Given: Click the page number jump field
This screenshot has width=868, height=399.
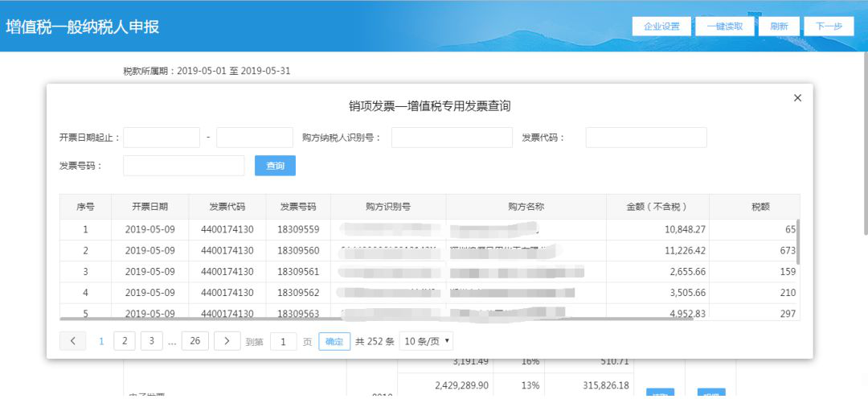Looking at the screenshot, I should point(284,342).
